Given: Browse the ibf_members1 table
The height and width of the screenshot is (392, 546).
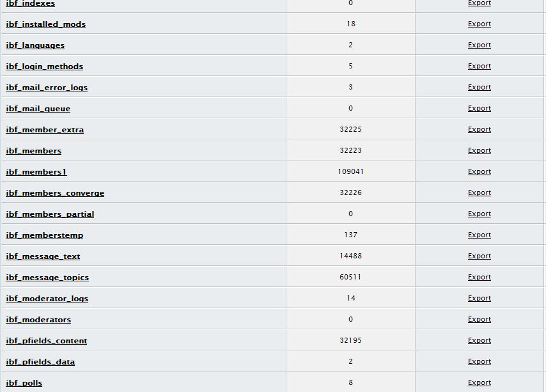Looking at the screenshot, I should (36, 172).
